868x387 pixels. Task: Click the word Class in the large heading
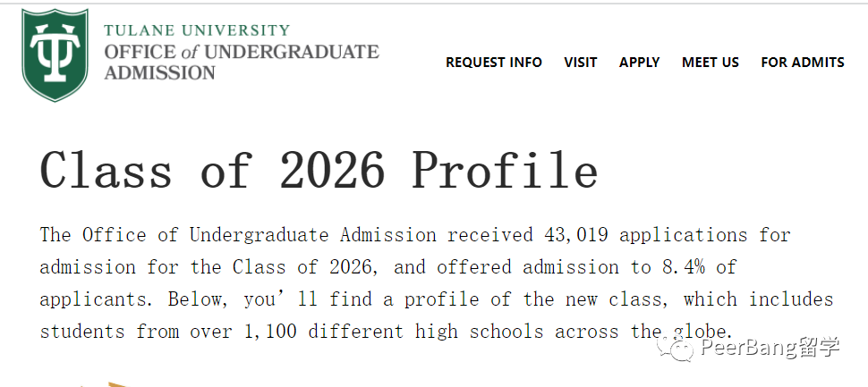pos(106,170)
